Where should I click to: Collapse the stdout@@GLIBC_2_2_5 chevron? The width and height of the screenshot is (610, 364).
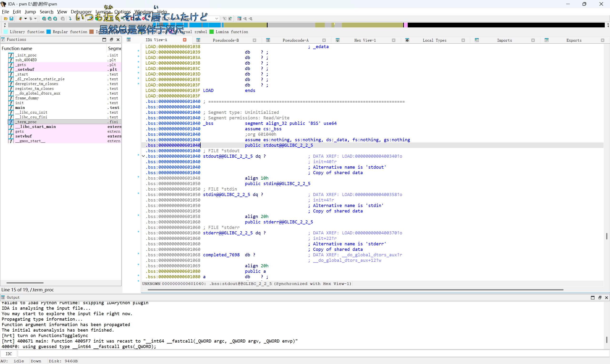(x=143, y=156)
